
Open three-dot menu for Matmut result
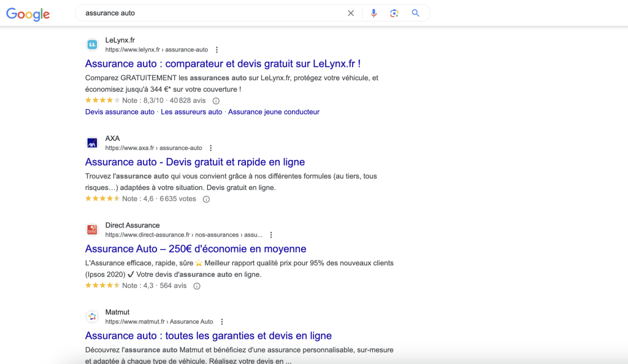(x=222, y=322)
